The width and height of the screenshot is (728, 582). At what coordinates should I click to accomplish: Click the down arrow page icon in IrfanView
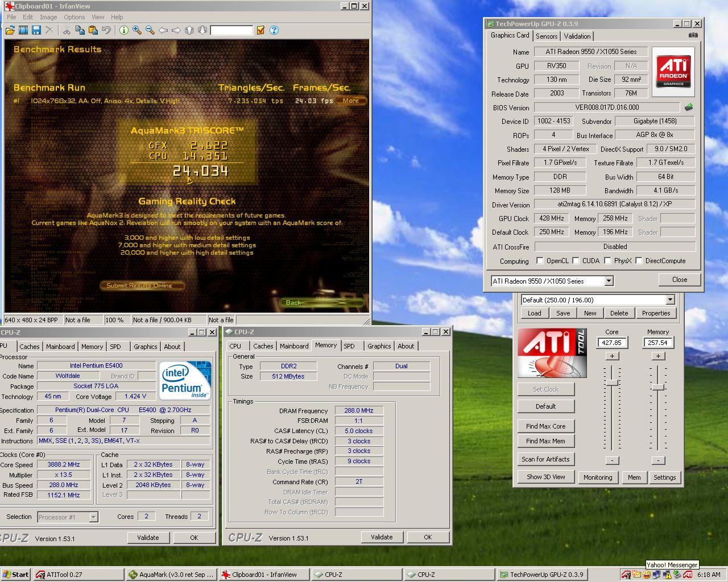[x=202, y=30]
